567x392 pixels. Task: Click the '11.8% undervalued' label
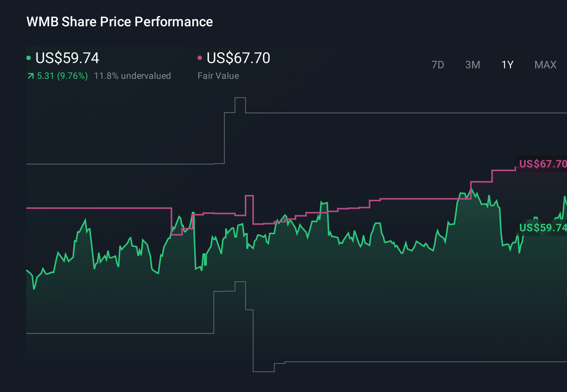(133, 75)
